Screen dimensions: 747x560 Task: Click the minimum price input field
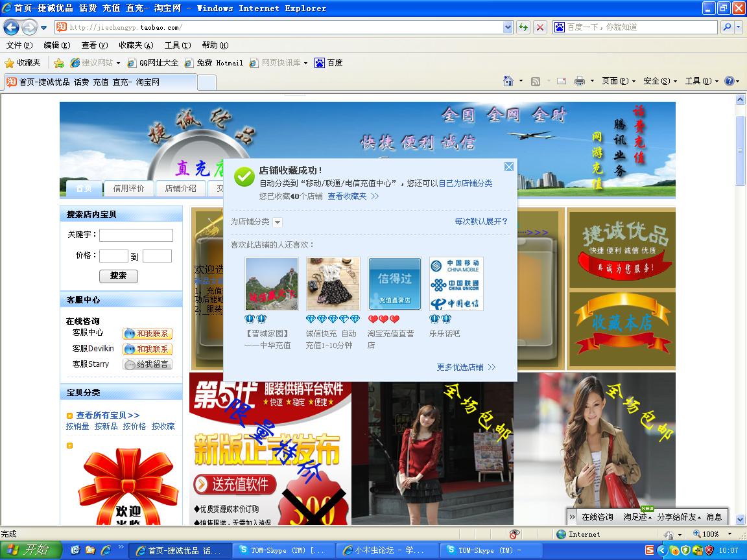[x=113, y=256]
